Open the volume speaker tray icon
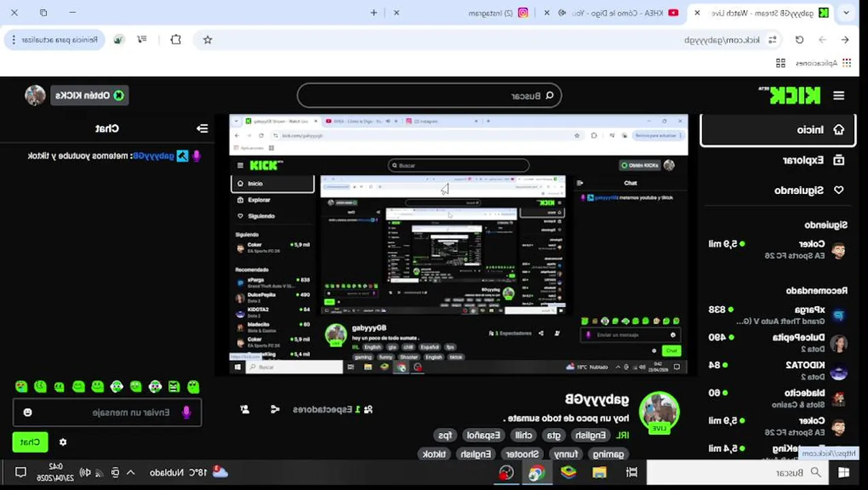 tap(84, 472)
